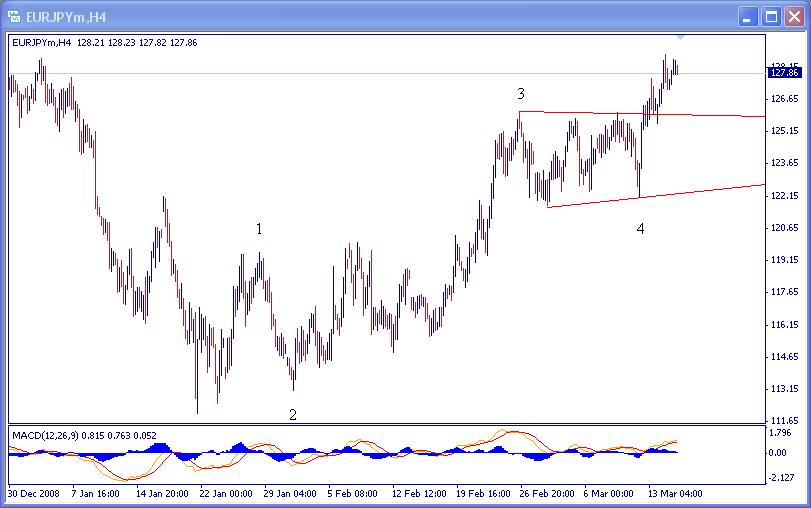Select the lower red trendline
Image resolution: width=811 pixels, height=508 pixels.
656,196
